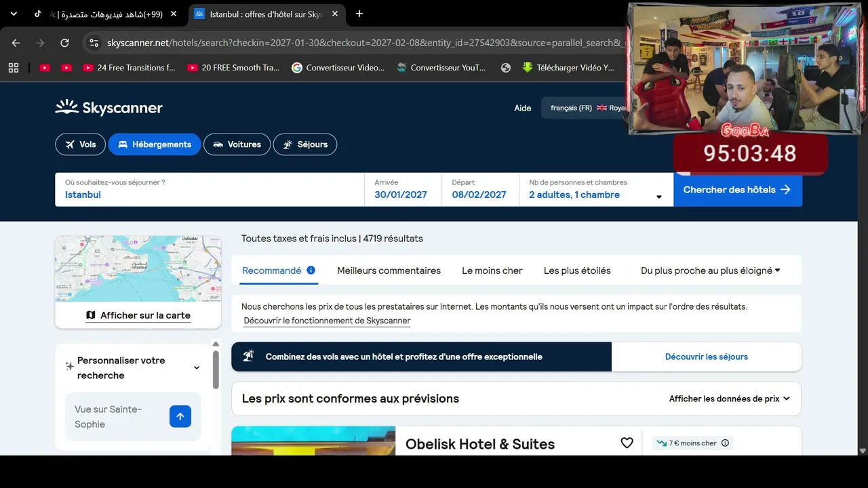This screenshot has height=488, width=868.
Task: Click Afficher sur la carte
Action: point(138,315)
